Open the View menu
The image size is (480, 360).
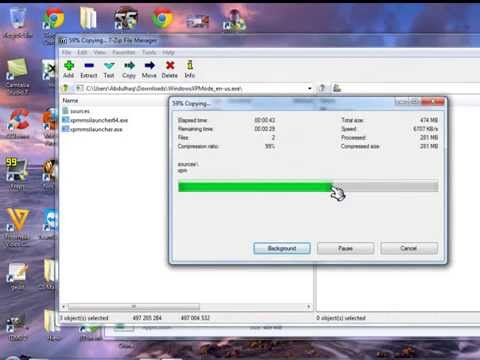100,52
